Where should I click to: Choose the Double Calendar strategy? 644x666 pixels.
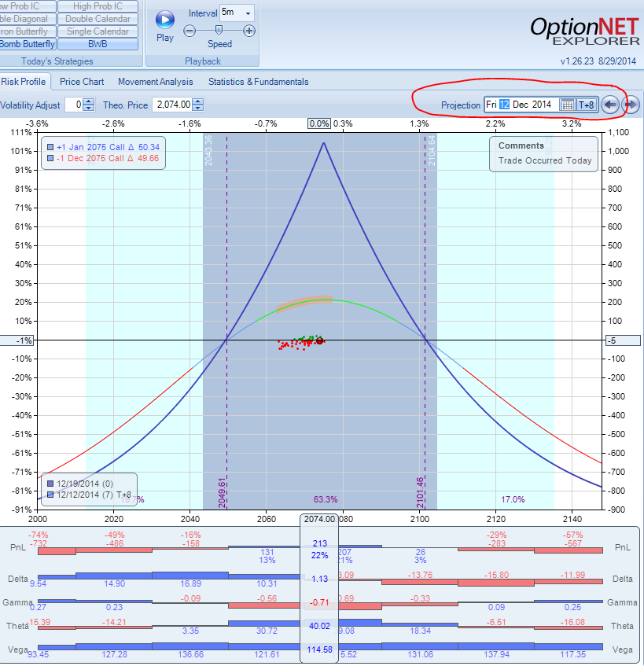coord(98,19)
